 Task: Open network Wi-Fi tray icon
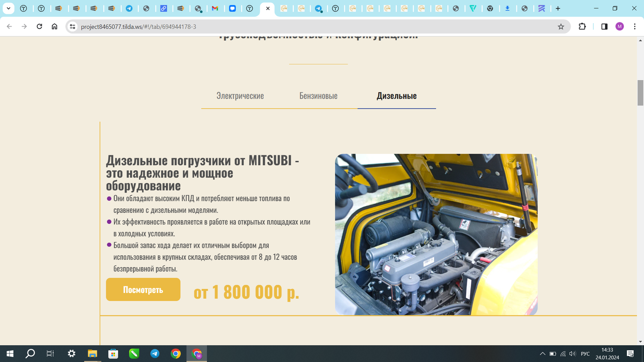(563, 354)
